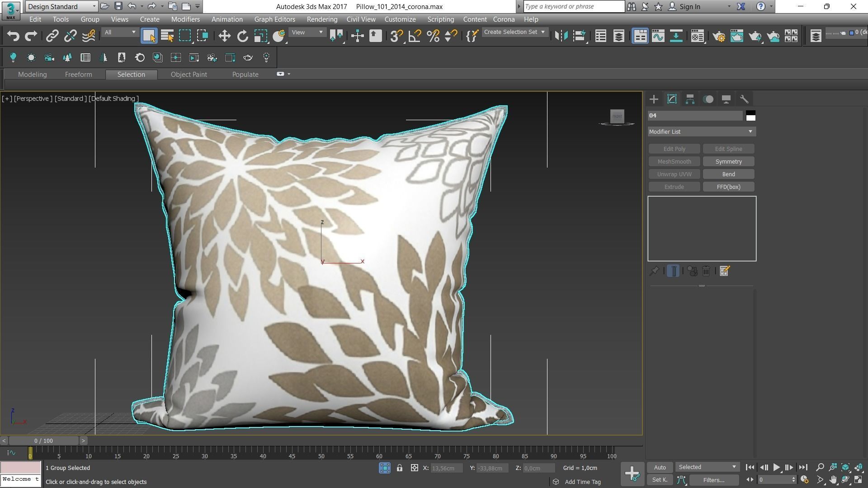This screenshot has width=868, height=488.
Task: Open the All selection filter dropdown
Action: (120, 33)
